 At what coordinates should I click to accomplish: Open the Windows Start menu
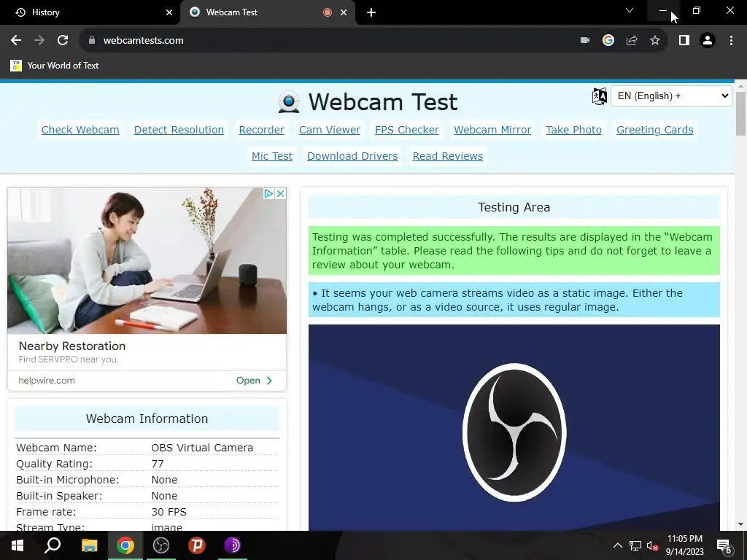pyautogui.click(x=18, y=545)
